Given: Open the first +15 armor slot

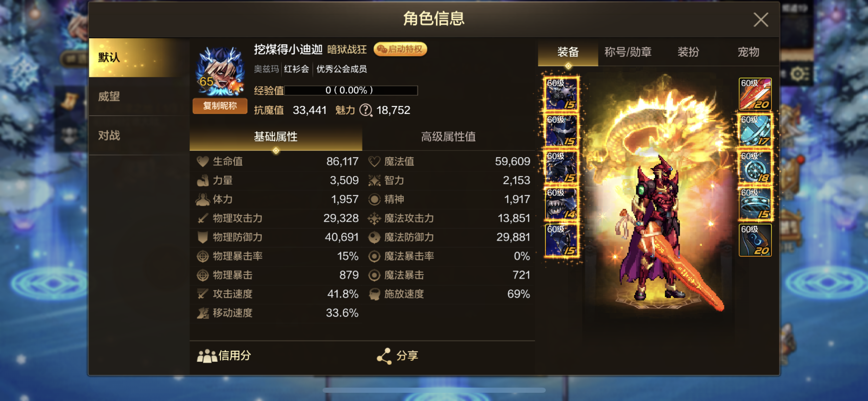Looking at the screenshot, I should coord(561,94).
